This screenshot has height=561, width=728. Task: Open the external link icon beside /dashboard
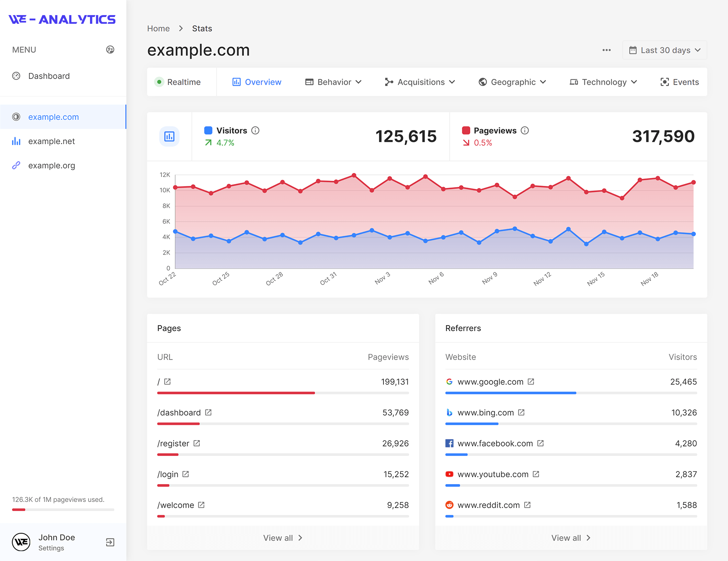(x=209, y=412)
